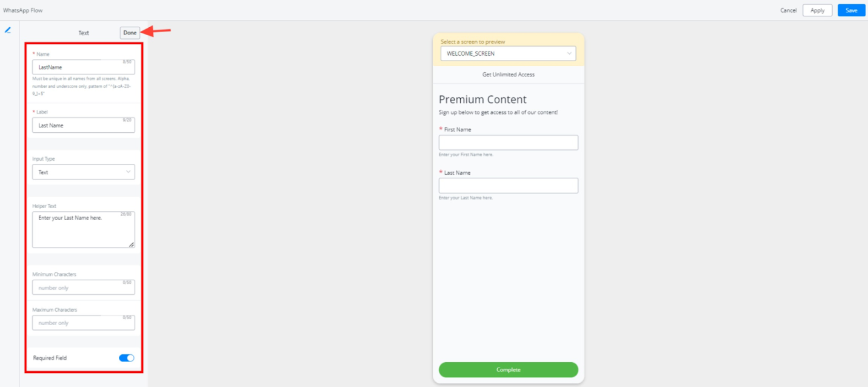Image resolution: width=868 pixels, height=387 pixels.
Task: Click the Get Unlimited Access header
Action: coord(508,75)
